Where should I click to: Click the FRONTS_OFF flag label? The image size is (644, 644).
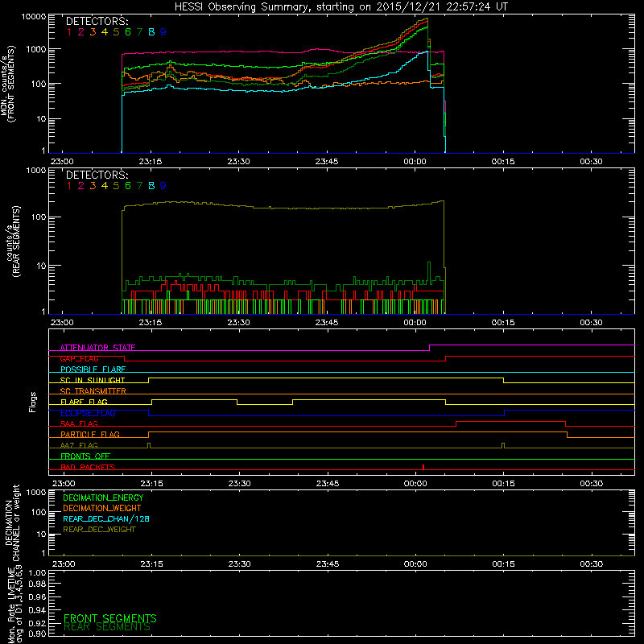pos(85,456)
